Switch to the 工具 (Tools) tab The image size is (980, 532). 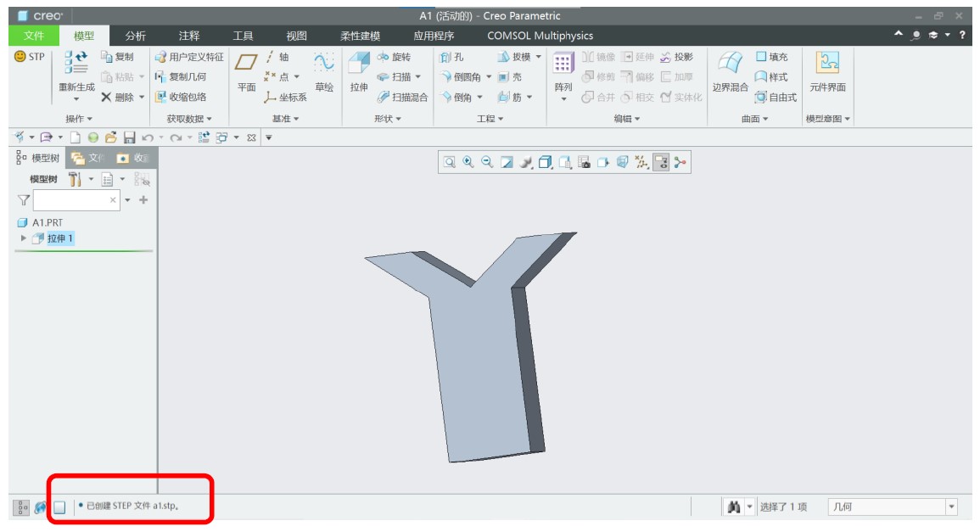click(x=243, y=36)
